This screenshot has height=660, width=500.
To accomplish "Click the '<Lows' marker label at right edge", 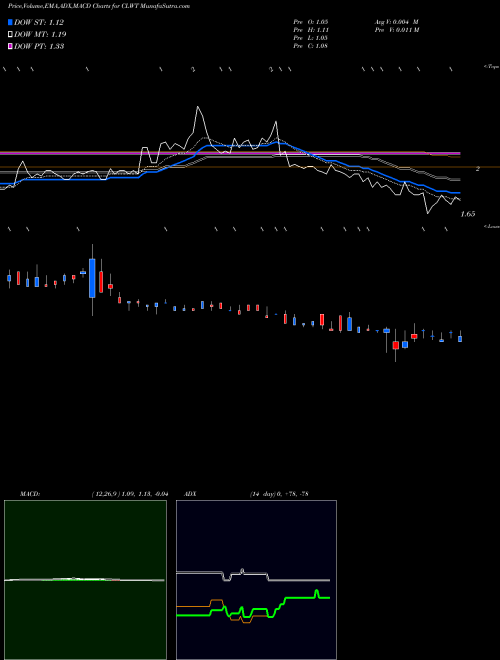I will [492, 226].
